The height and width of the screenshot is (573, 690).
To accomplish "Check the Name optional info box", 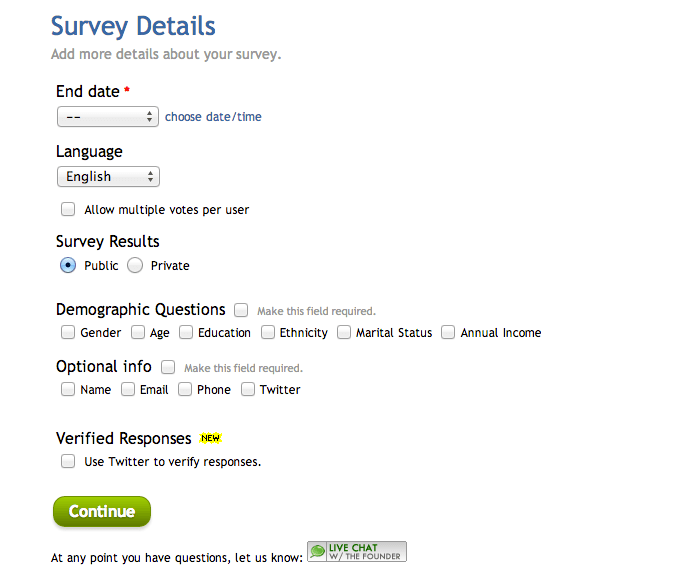I will point(68,389).
